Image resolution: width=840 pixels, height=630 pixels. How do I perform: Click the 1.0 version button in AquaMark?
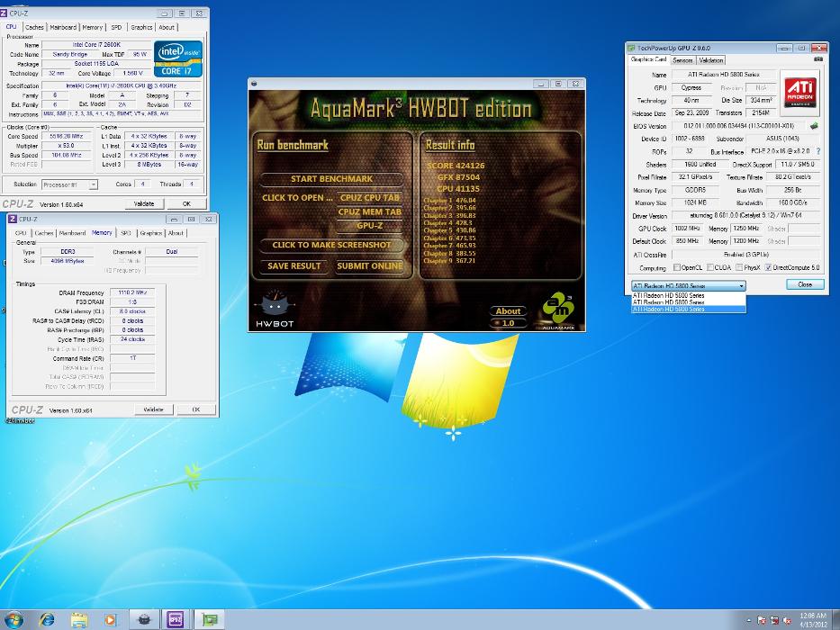coord(508,323)
